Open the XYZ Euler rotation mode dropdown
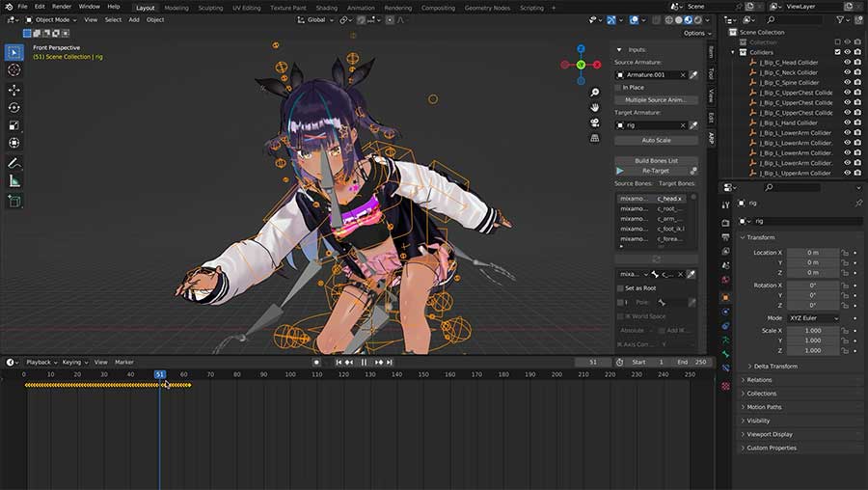Image resolution: width=868 pixels, height=490 pixels. click(813, 318)
